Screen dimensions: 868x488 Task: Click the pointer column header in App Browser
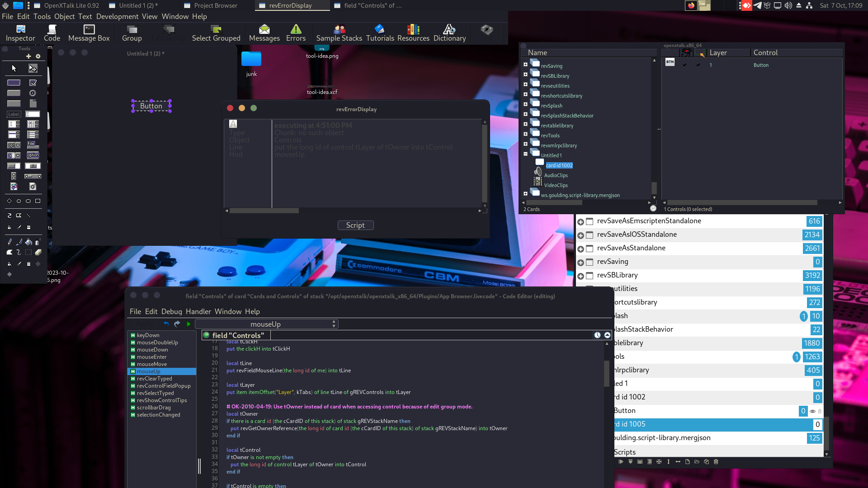(700, 53)
